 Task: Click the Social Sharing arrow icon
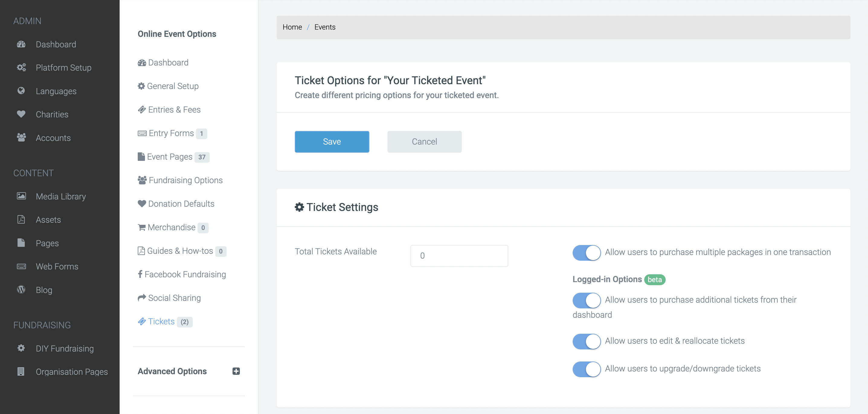click(142, 298)
